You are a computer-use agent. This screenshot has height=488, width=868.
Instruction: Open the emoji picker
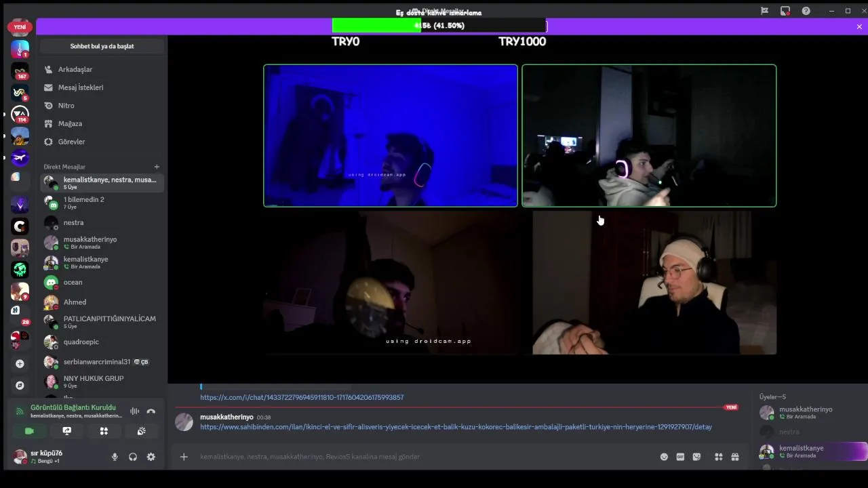664,457
